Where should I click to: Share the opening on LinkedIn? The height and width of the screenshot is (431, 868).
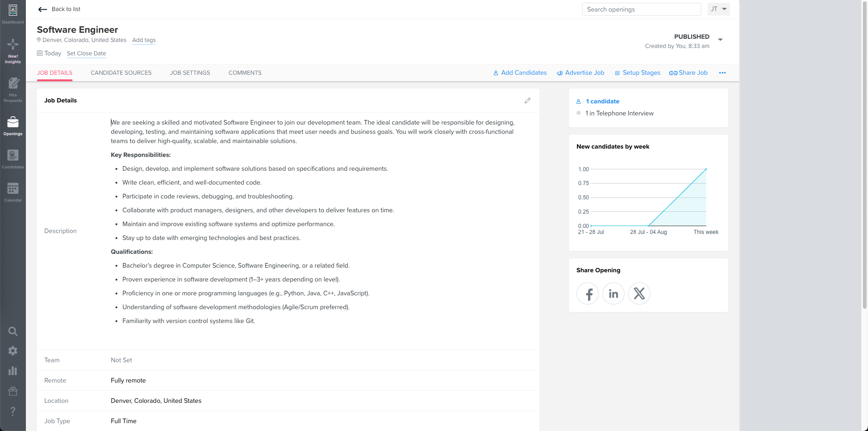pos(613,293)
